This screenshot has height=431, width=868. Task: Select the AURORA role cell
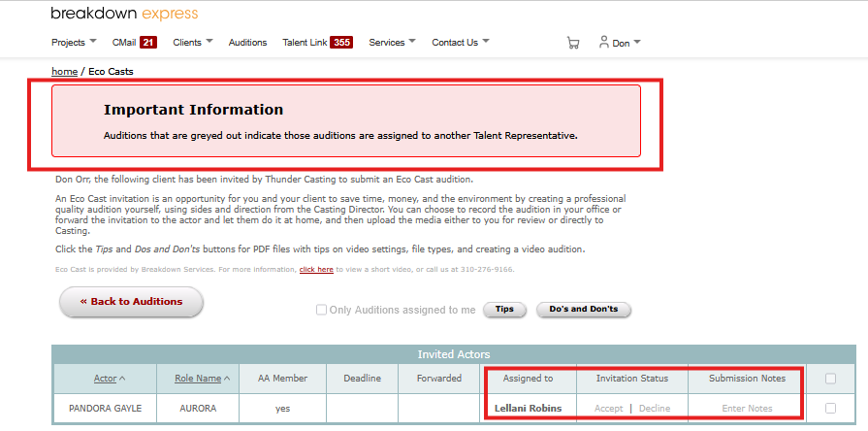coord(198,409)
